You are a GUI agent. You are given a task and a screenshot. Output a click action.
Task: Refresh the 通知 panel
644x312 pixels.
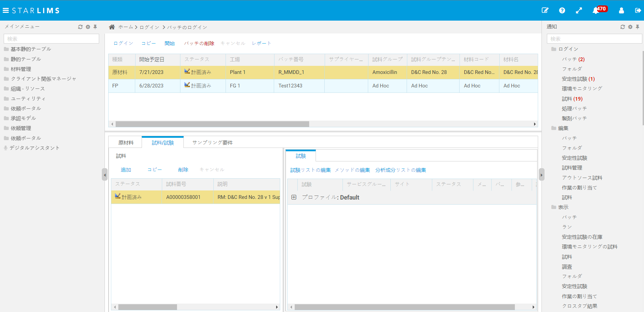coord(623,27)
